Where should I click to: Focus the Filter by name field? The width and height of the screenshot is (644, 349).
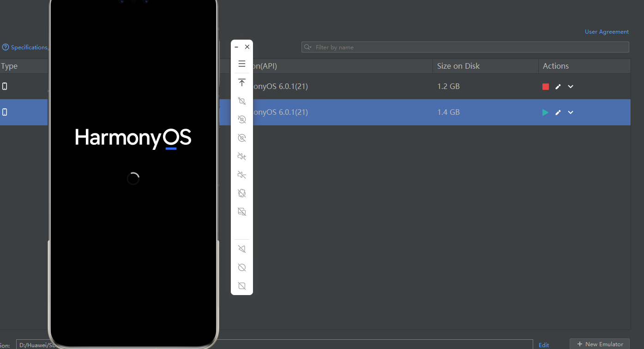(465, 47)
